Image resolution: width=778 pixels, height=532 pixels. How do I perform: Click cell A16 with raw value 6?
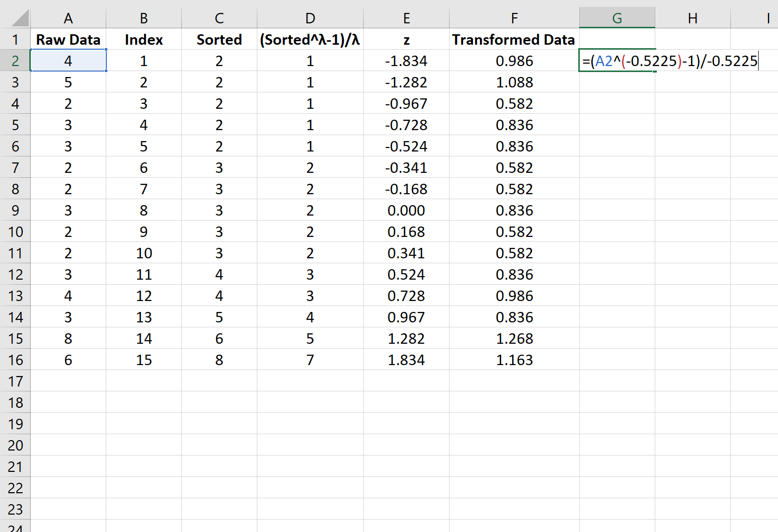tap(69, 360)
